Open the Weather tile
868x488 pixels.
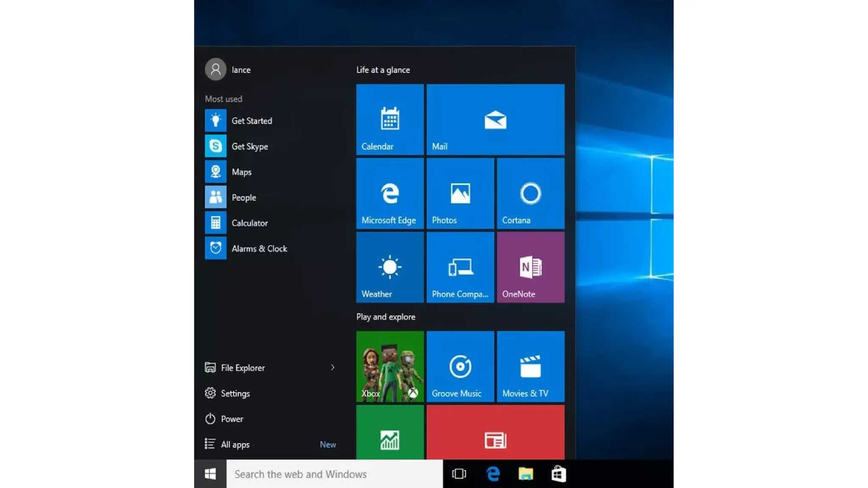(389, 267)
